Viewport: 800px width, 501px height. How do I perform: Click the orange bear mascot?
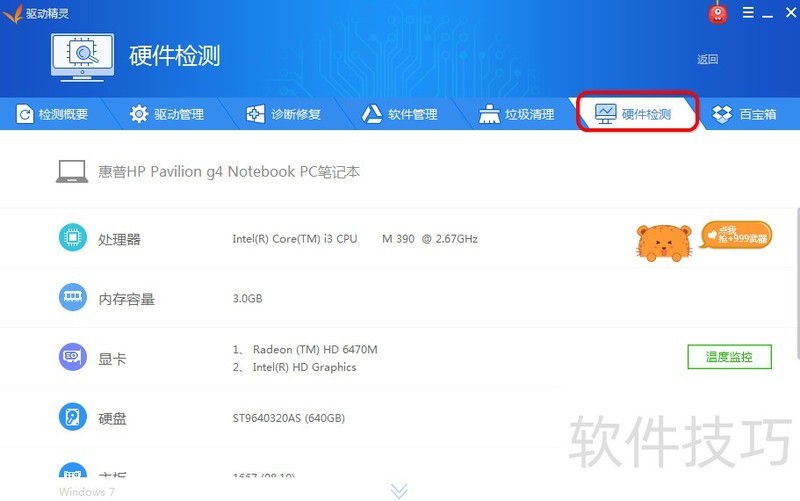coord(664,243)
